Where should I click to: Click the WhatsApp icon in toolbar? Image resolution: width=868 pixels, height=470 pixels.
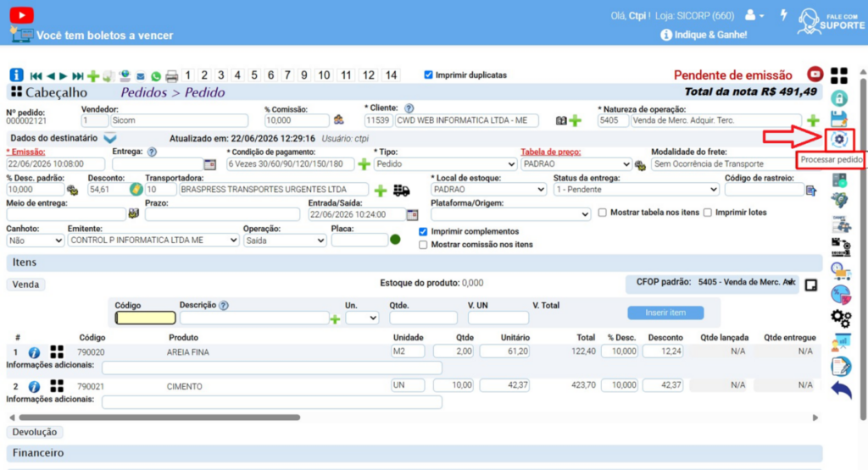tap(156, 76)
